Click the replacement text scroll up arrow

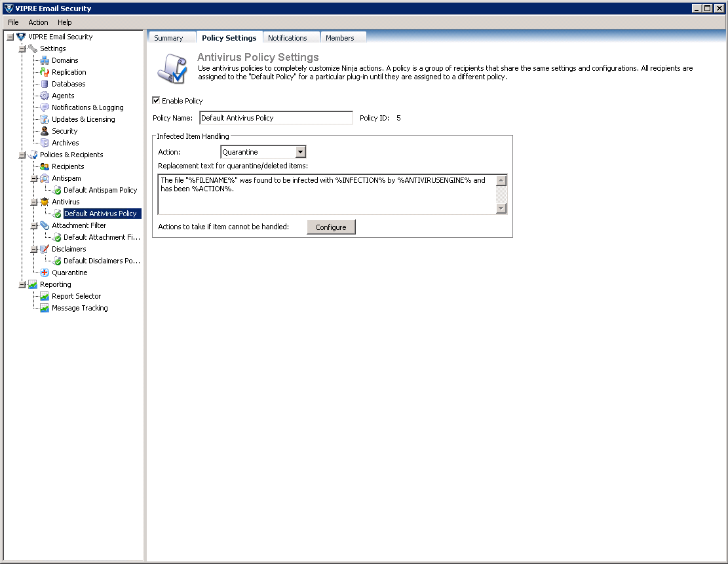click(x=501, y=181)
